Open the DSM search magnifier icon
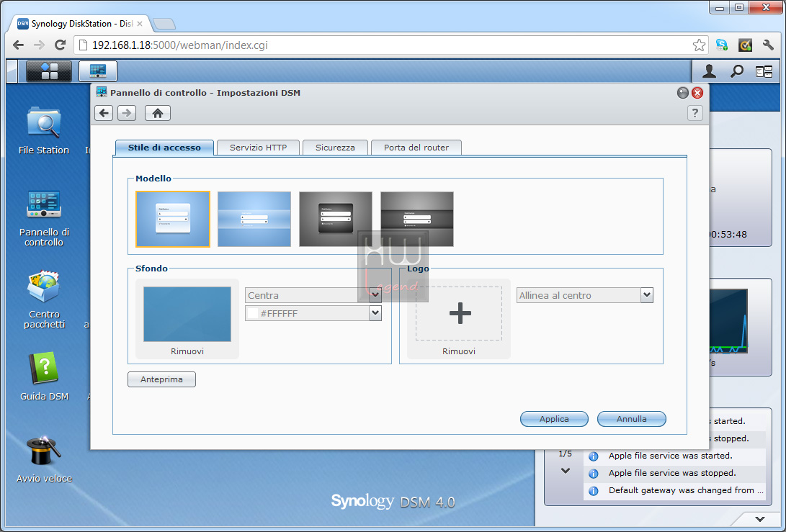The width and height of the screenshot is (786, 532). coord(736,71)
